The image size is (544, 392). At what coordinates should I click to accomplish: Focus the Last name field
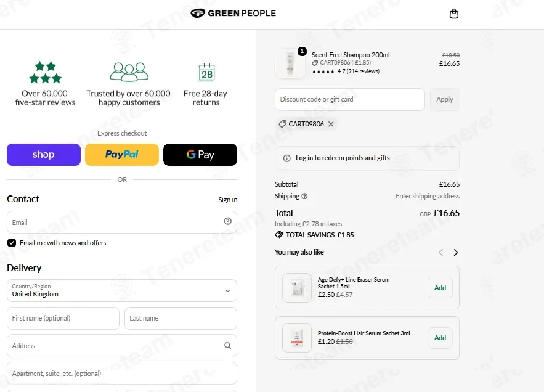pyautogui.click(x=181, y=318)
